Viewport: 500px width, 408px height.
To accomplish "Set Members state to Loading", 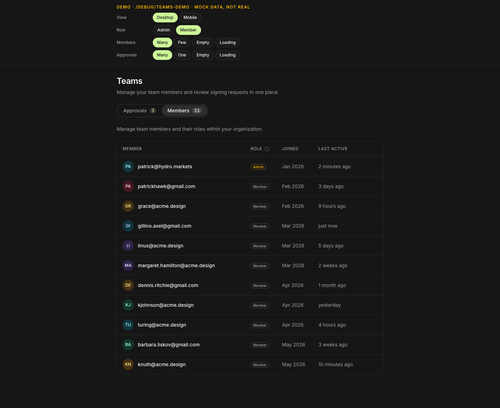I will coord(228,42).
